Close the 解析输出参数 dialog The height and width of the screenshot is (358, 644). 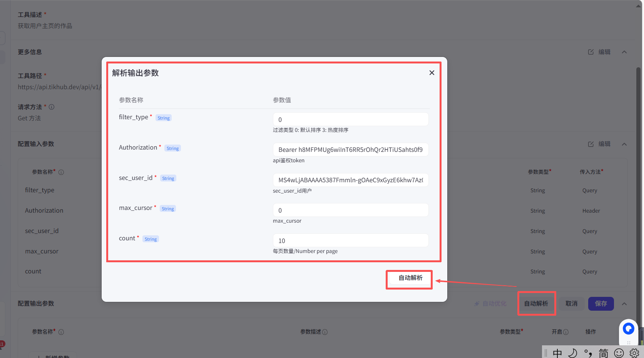coord(432,73)
